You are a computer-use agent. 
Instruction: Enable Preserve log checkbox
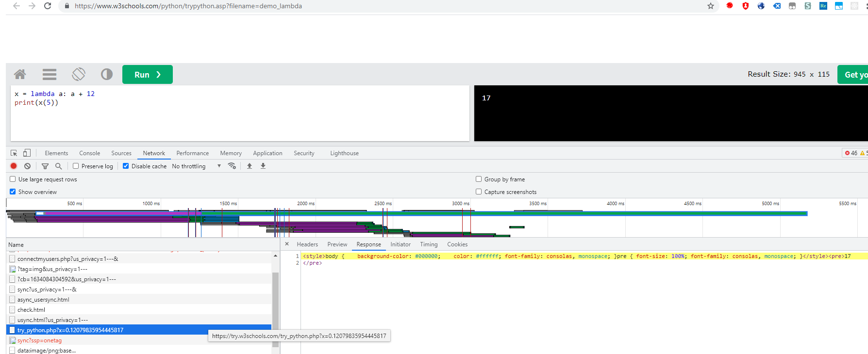pyautogui.click(x=76, y=166)
